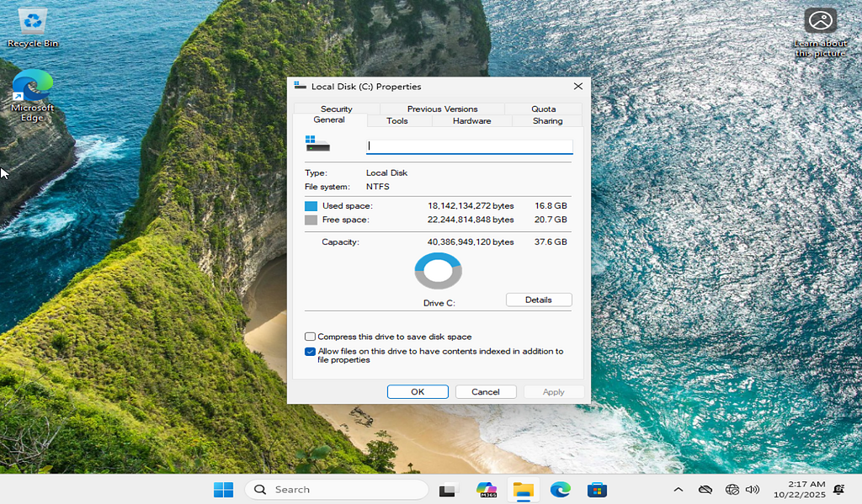Open Task View from the taskbar
862x504 pixels.
pyautogui.click(x=448, y=490)
